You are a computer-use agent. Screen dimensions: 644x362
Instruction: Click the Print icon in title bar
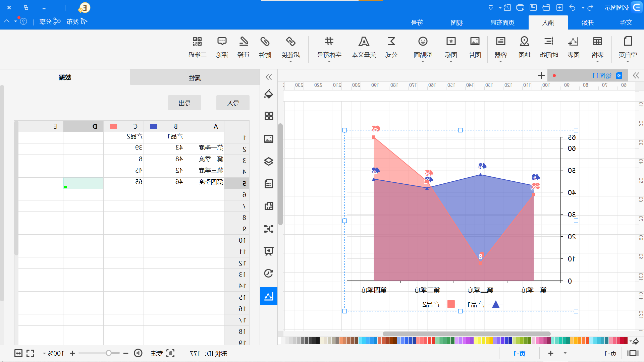pos(520,7)
